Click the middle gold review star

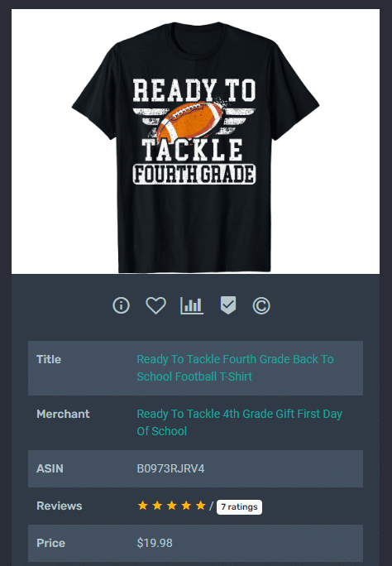pyautogui.click(x=172, y=506)
